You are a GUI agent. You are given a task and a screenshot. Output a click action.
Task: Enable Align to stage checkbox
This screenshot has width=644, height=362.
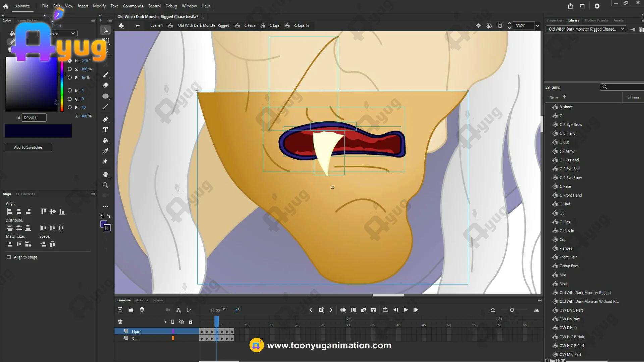pos(9,257)
